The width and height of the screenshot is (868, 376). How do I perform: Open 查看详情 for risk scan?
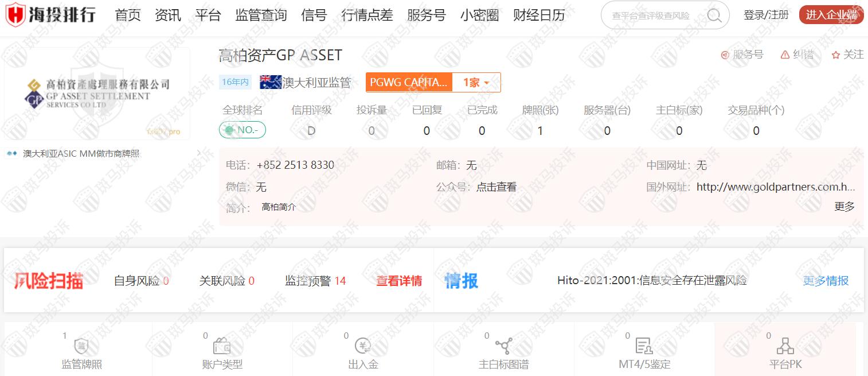coord(399,281)
